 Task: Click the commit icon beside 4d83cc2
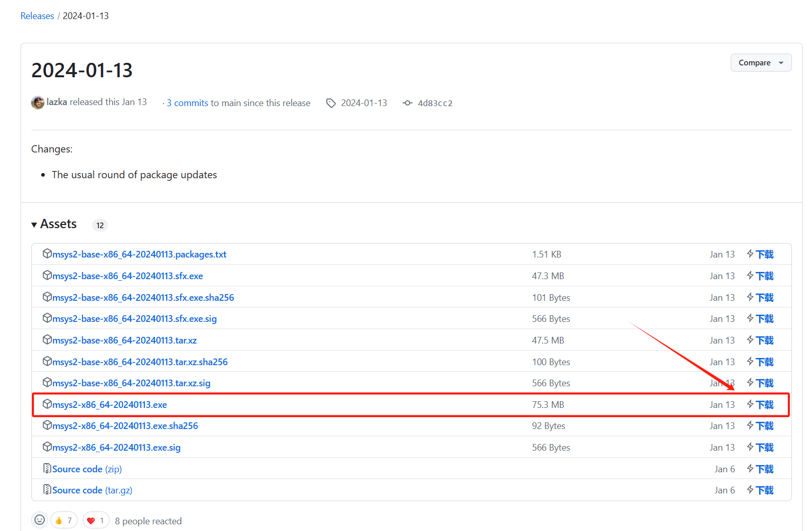[408, 103]
